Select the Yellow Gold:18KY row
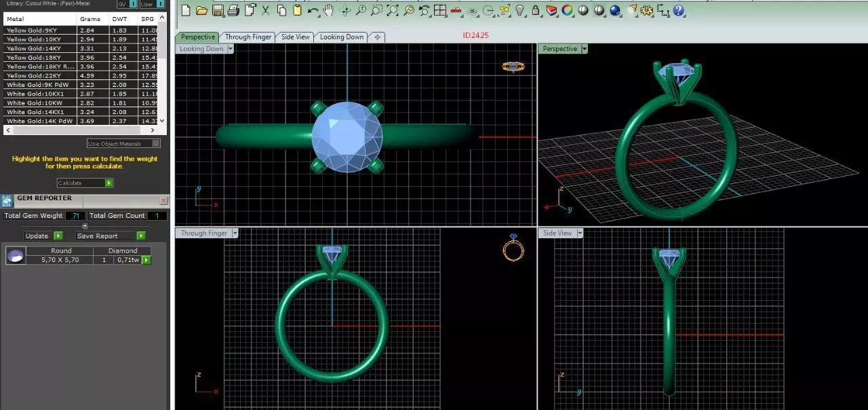 tap(80, 58)
